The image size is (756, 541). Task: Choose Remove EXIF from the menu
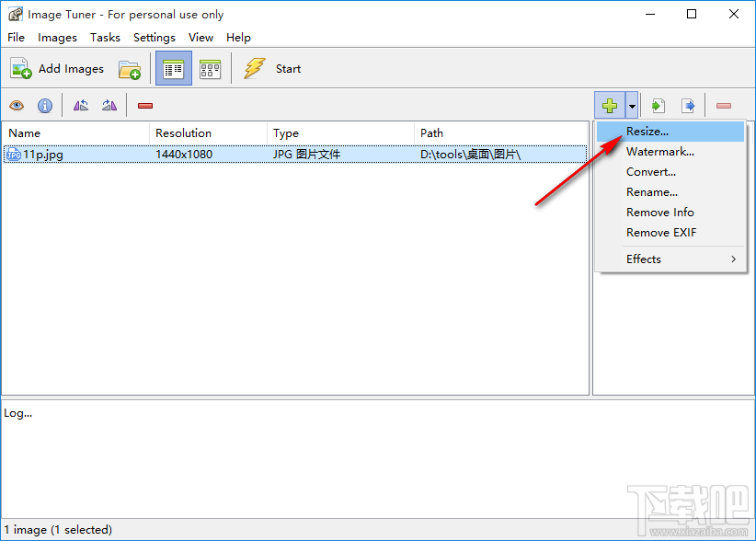pyautogui.click(x=670, y=233)
